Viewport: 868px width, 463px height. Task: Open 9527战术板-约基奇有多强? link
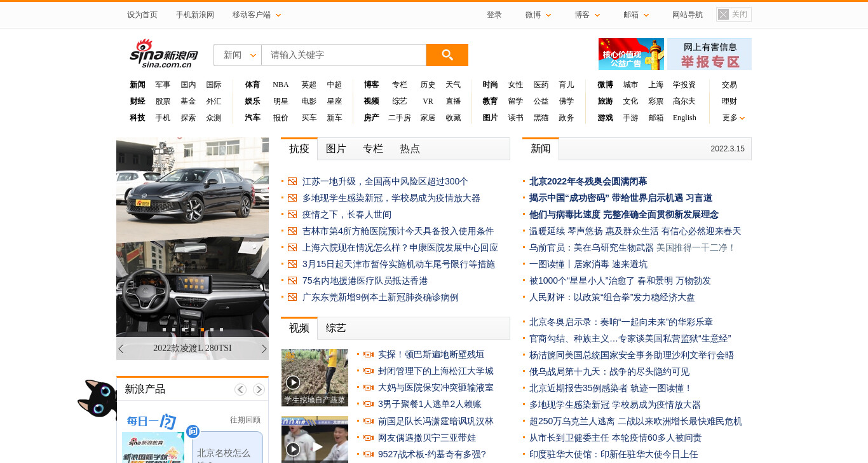[x=432, y=455]
